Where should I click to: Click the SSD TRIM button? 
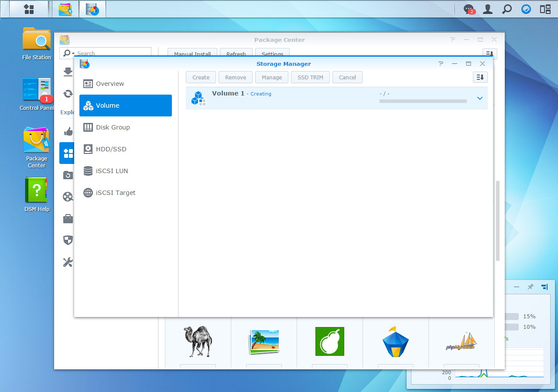tap(310, 77)
